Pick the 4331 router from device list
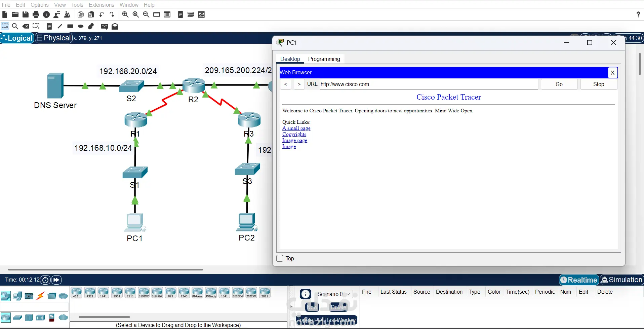 [77, 292]
